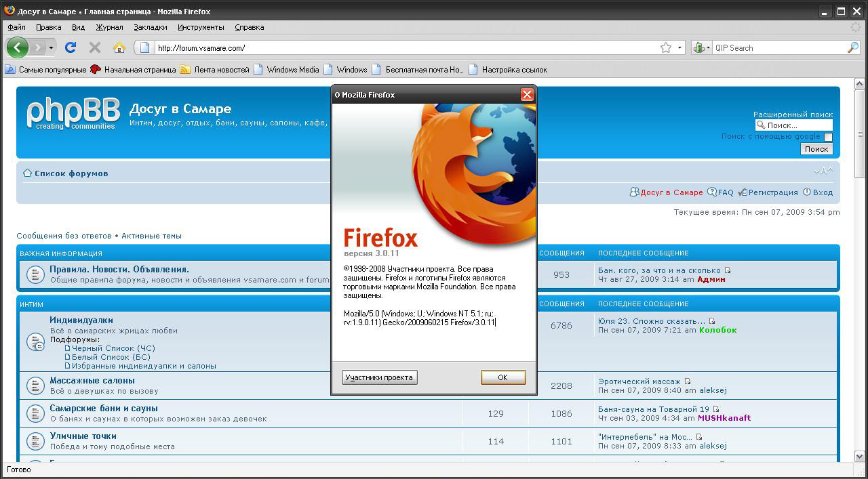Open the back/forward history dropdown arrow
Viewport: 868px width, 479px height.
click(x=51, y=48)
